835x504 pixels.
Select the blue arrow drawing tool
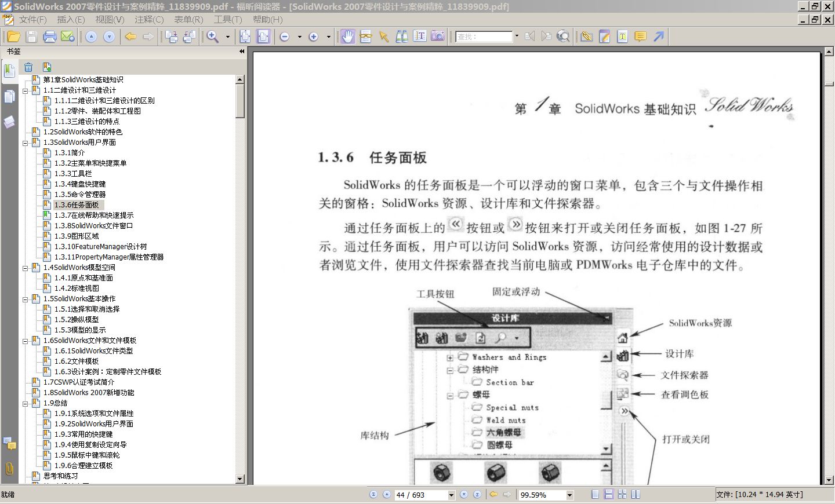pos(659,36)
